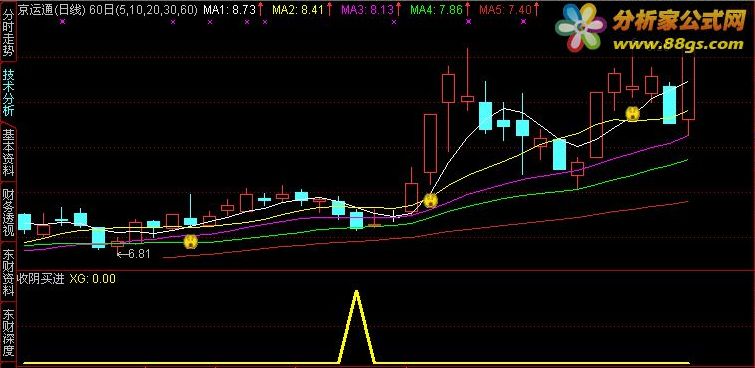Visit the www.88gs.com link
Image resolution: width=755 pixels, height=368 pixels.
pyautogui.click(x=677, y=45)
